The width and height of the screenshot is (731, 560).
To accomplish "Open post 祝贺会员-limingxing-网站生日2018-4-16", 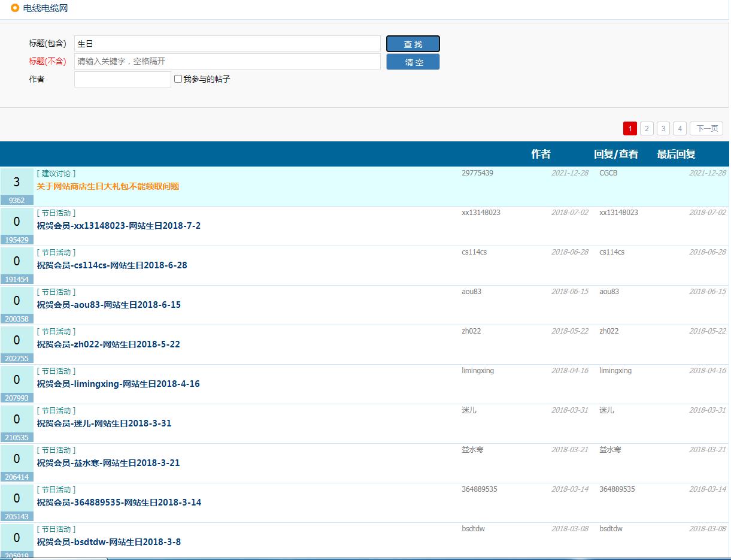I will 118,384.
